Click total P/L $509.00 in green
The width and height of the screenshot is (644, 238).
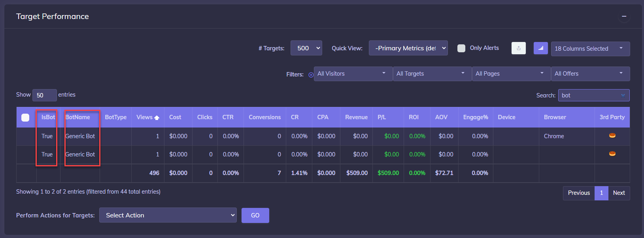click(x=388, y=173)
